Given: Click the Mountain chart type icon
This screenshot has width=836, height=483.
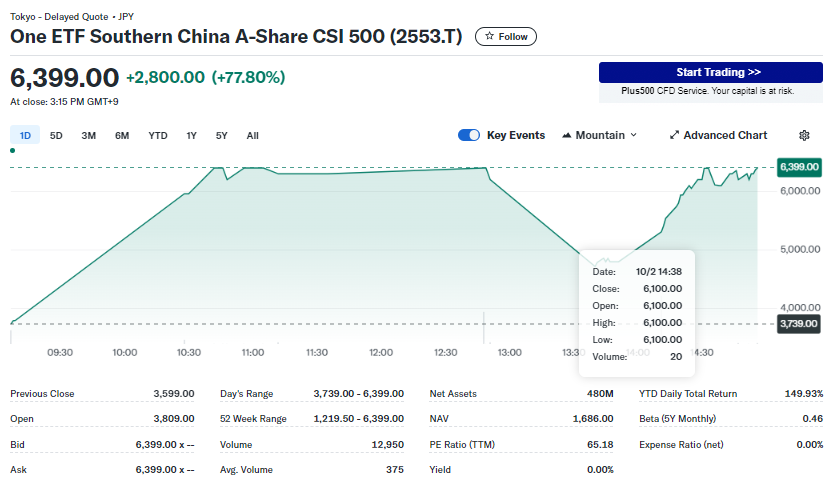Looking at the screenshot, I should (567, 135).
